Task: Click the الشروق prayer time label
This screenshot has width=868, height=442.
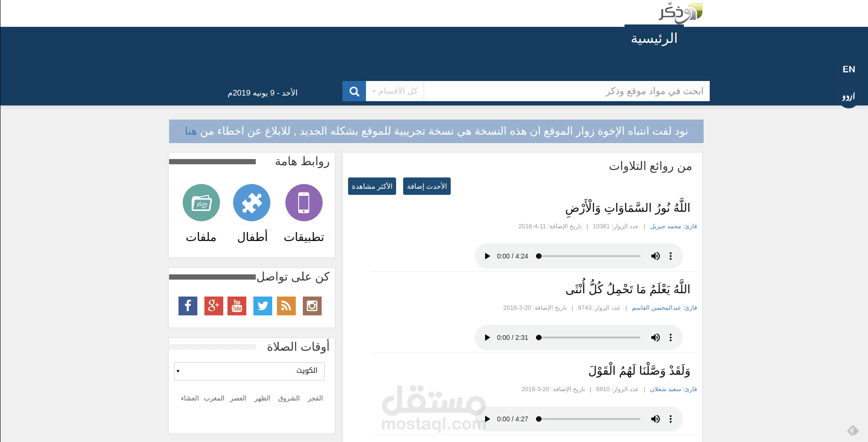Action: point(289,398)
